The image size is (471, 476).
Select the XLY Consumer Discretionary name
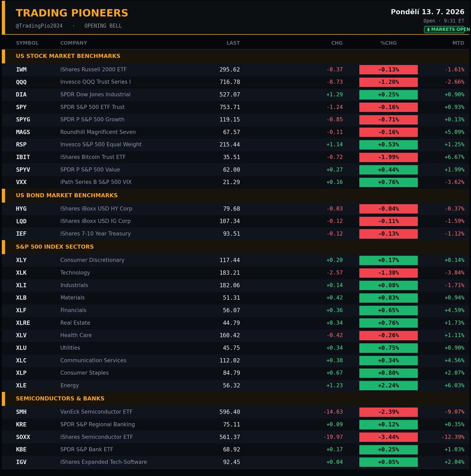coord(92,260)
